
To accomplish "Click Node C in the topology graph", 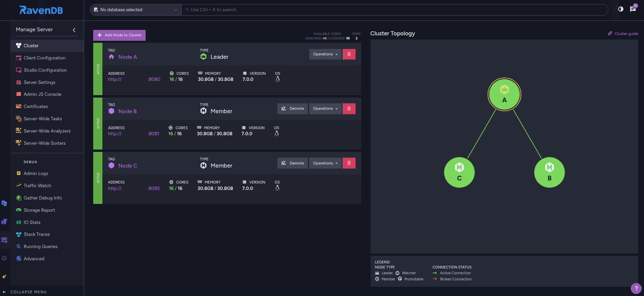I will click(x=459, y=172).
